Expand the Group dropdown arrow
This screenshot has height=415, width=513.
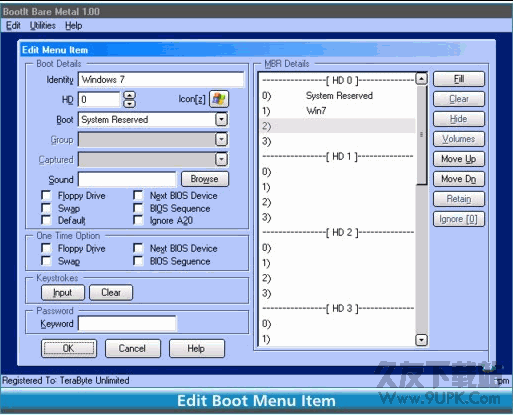point(221,139)
